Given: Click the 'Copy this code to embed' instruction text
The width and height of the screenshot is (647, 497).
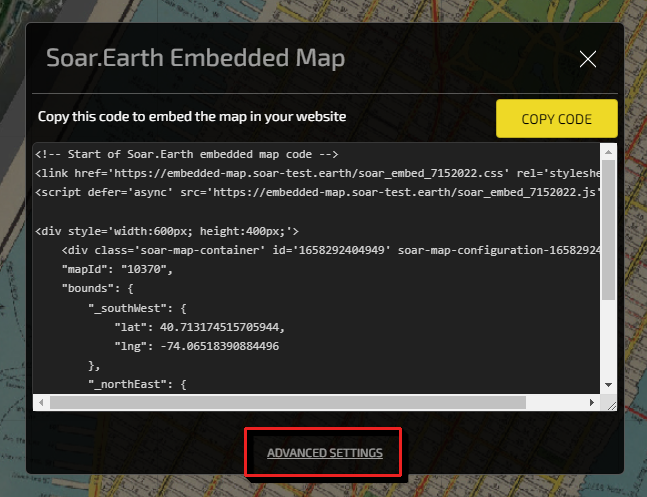Looking at the screenshot, I should (192, 117).
